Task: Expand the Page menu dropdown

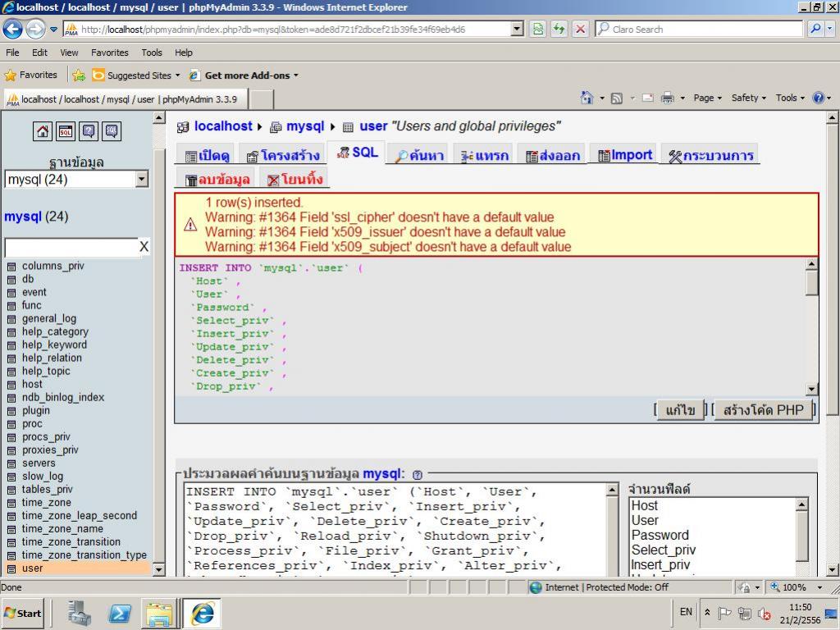Action: 708,98
